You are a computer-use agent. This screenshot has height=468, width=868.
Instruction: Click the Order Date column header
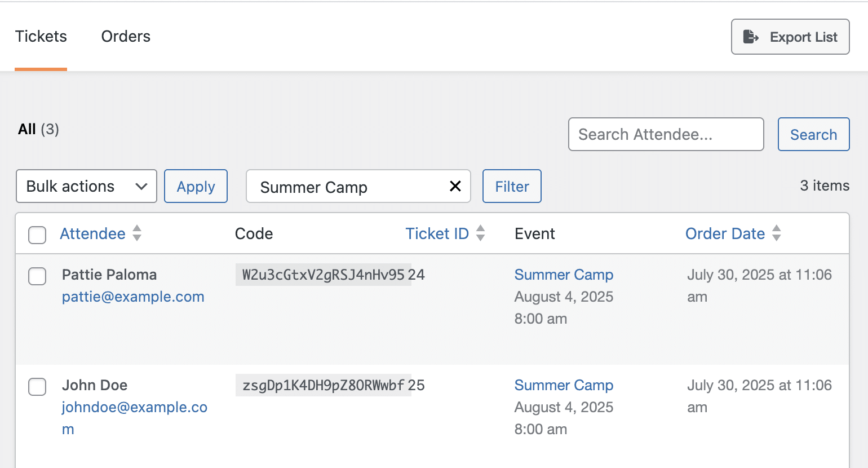pyautogui.click(x=725, y=233)
